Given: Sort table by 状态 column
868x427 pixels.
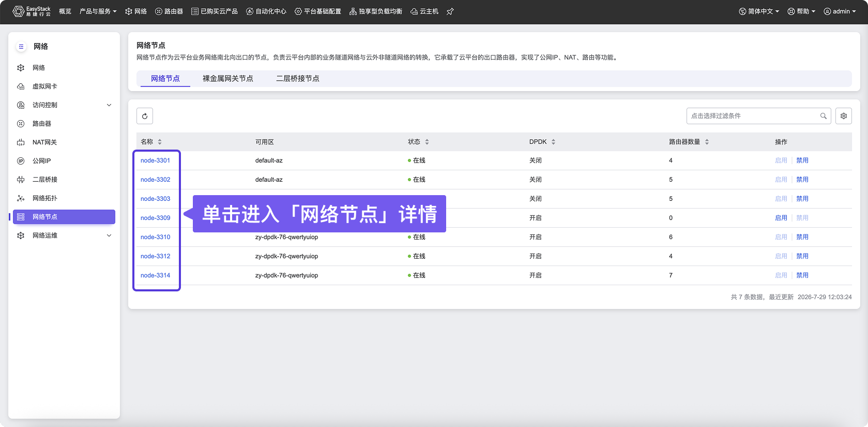Looking at the screenshot, I should point(427,142).
